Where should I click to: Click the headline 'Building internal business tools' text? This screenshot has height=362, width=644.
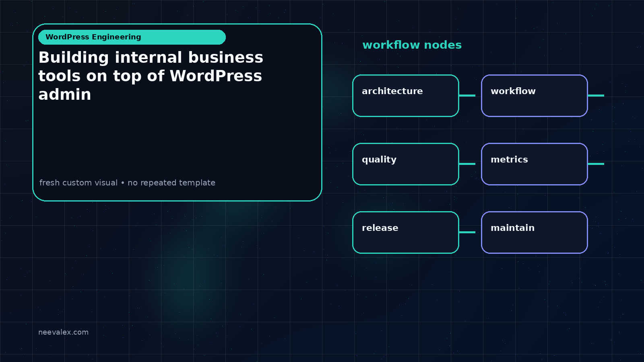(x=151, y=76)
